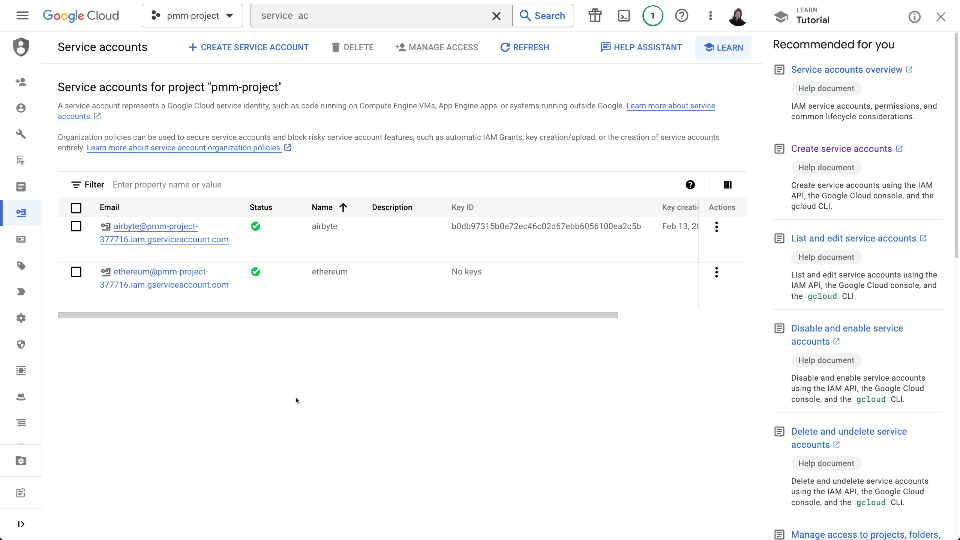Clear the search box with the X icon
Image resolution: width=960 pixels, height=540 pixels.
point(496,16)
